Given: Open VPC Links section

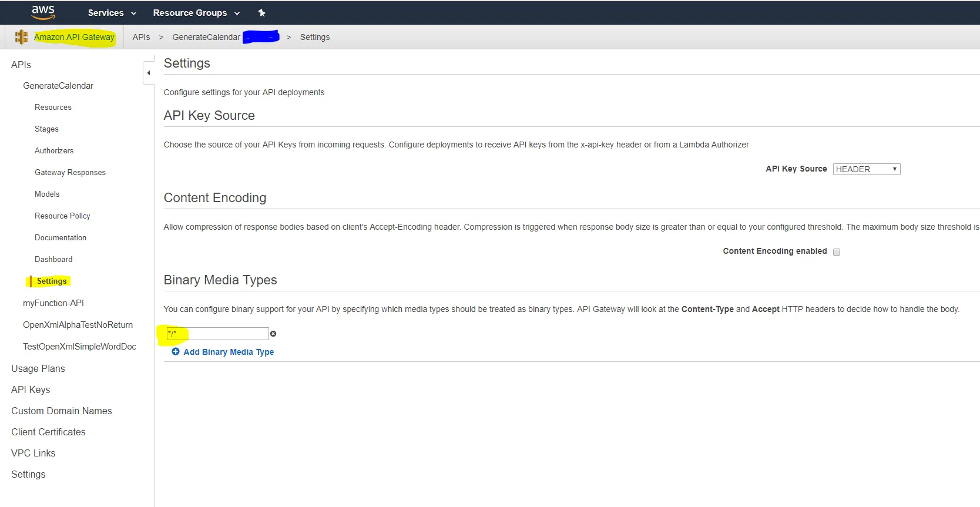Looking at the screenshot, I should tap(33, 453).
